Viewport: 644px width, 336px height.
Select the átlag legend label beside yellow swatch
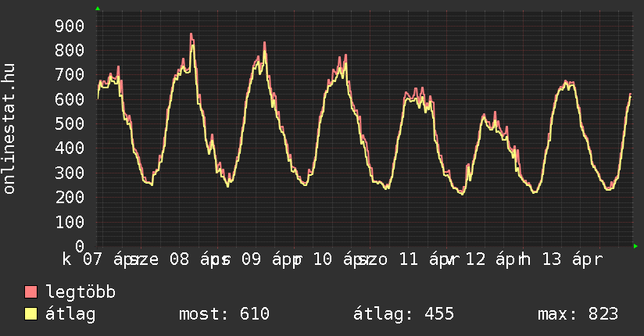(71, 315)
